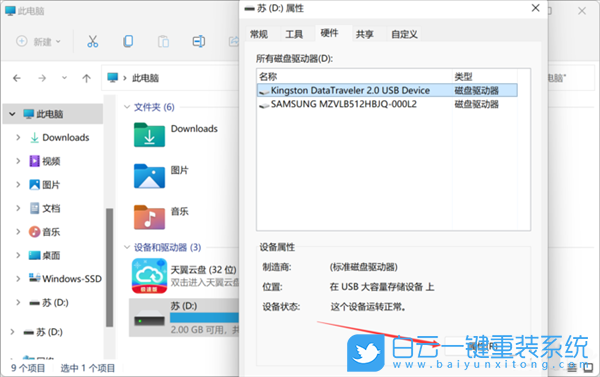Select Kingston DataTraveler 2.0 USB Device row

(387, 90)
